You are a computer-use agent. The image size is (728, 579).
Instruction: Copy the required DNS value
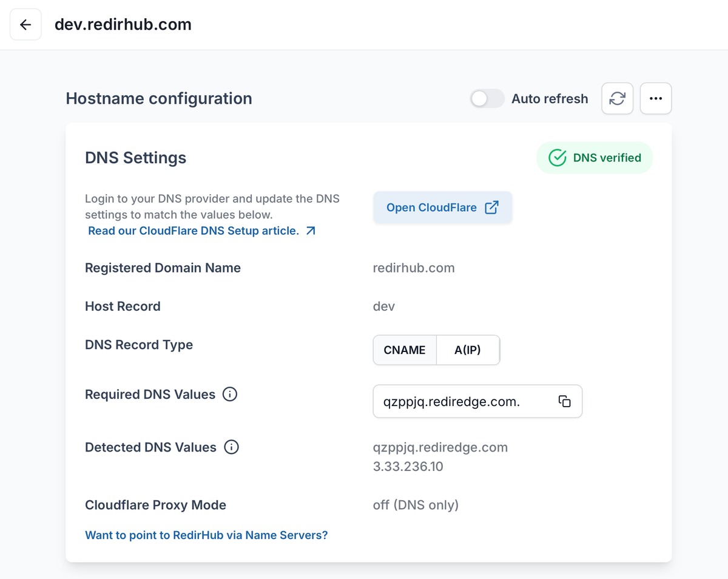(564, 401)
